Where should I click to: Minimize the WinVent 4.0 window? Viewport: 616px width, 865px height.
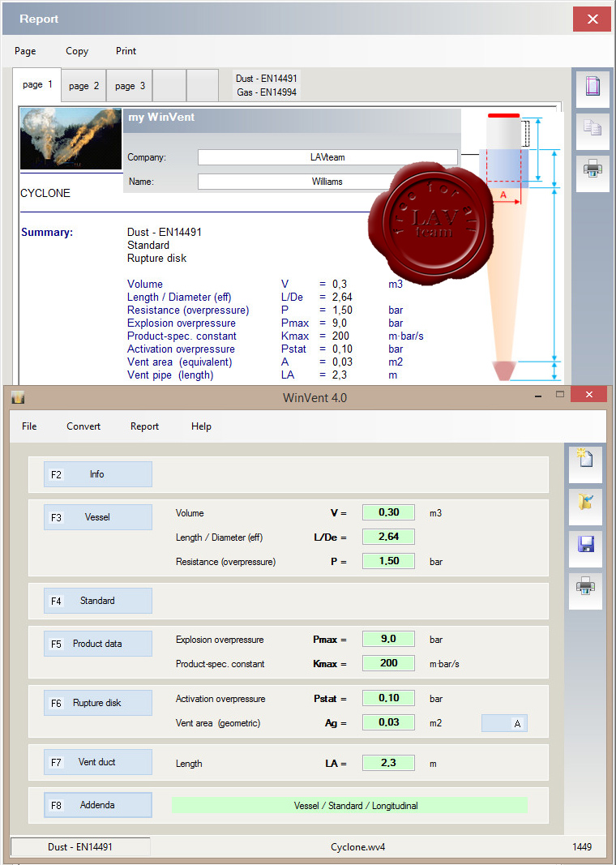[x=538, y=396]
